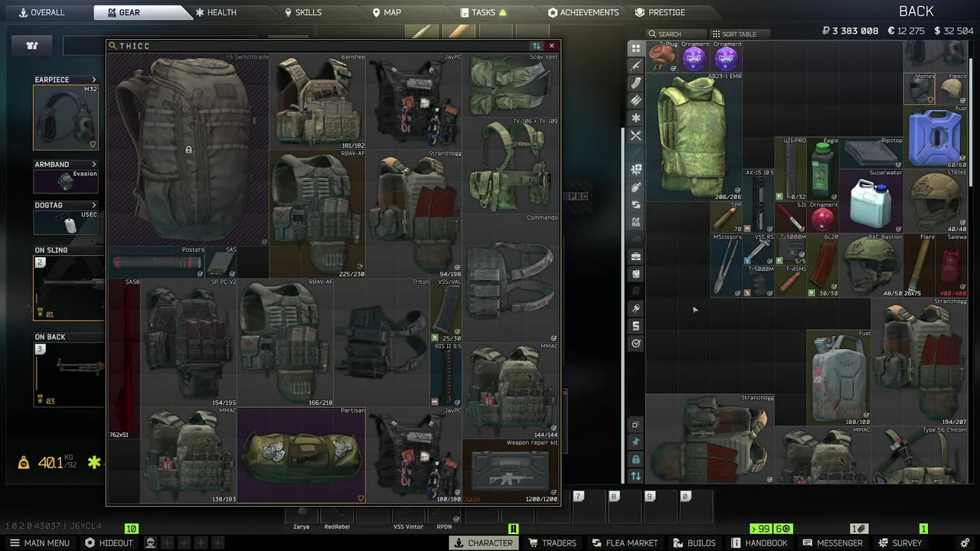Screen dimensions: 980x551
Task: Open the Prestige tab
Action: [x=660, y=12]
